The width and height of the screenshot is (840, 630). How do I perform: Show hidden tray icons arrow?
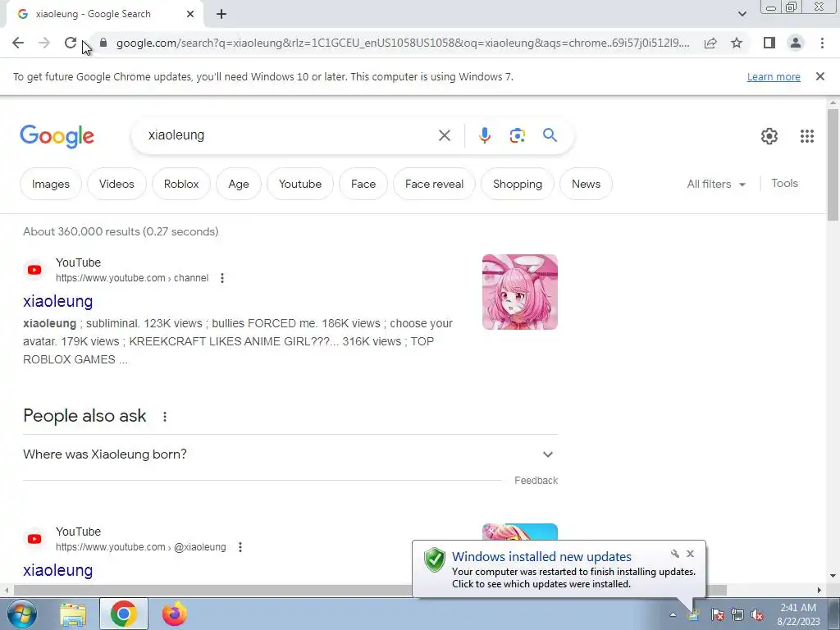coord(673,614)
